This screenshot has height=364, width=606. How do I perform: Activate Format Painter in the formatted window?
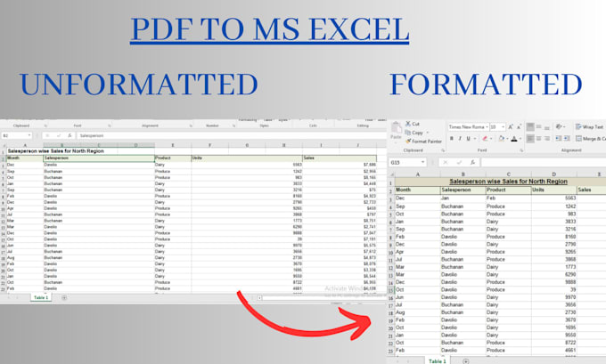[x=423, y=142]
